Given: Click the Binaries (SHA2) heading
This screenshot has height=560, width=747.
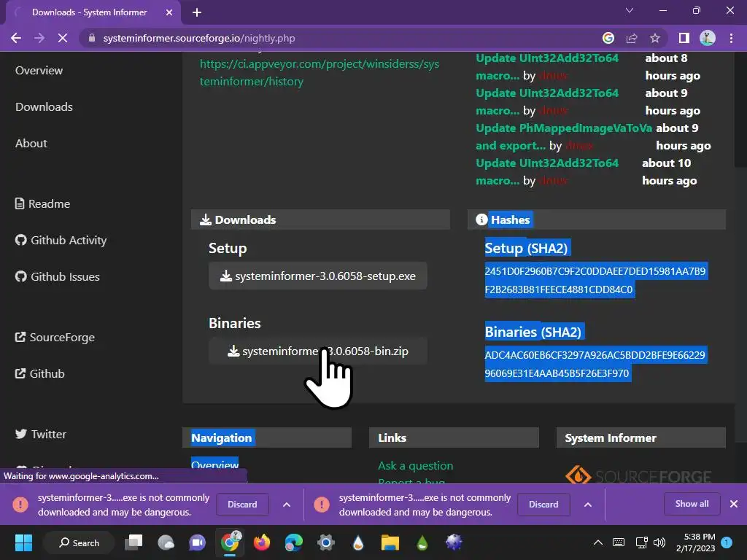Looking at the screenshot, I should [x=533, y=332].
